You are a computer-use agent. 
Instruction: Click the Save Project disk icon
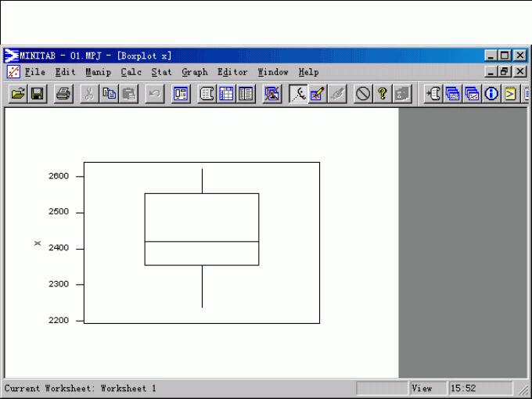pyautogui.click(x=37, y=94)
